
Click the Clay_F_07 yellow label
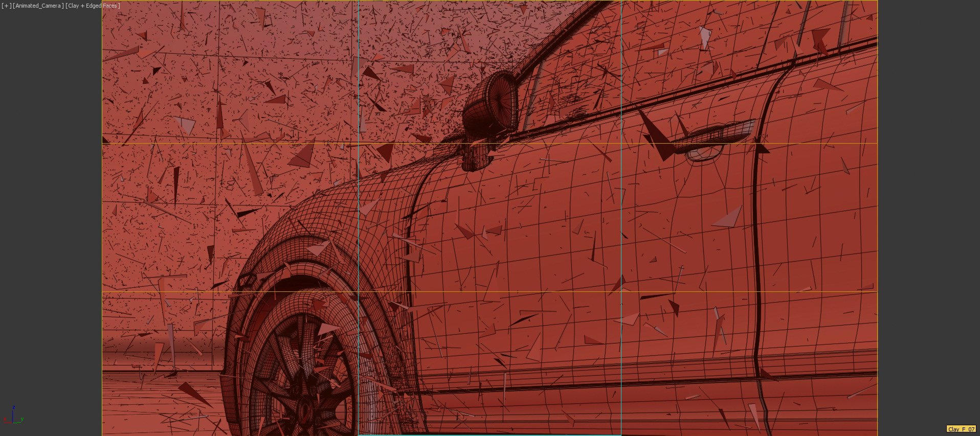pyautogui.click(x=961, y=429)
